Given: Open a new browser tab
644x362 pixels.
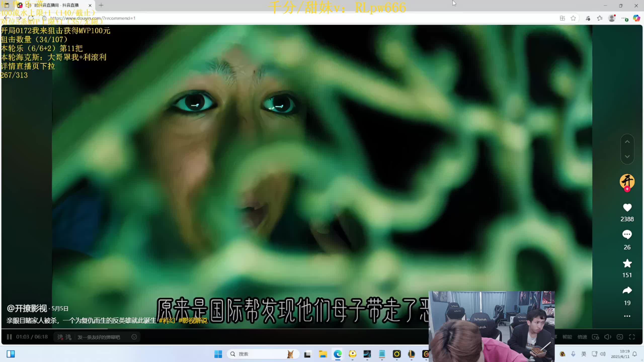Looking at the screenshot, I should [101, 5].
